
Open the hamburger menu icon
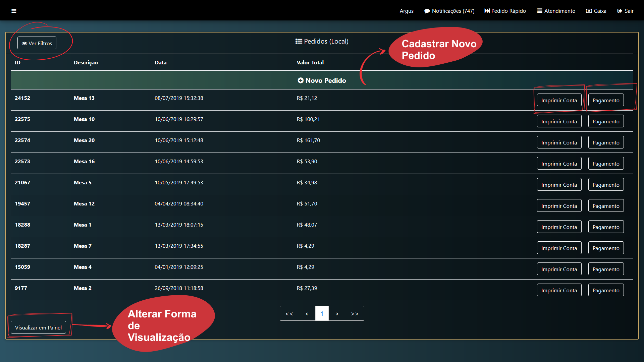point(14,11)
